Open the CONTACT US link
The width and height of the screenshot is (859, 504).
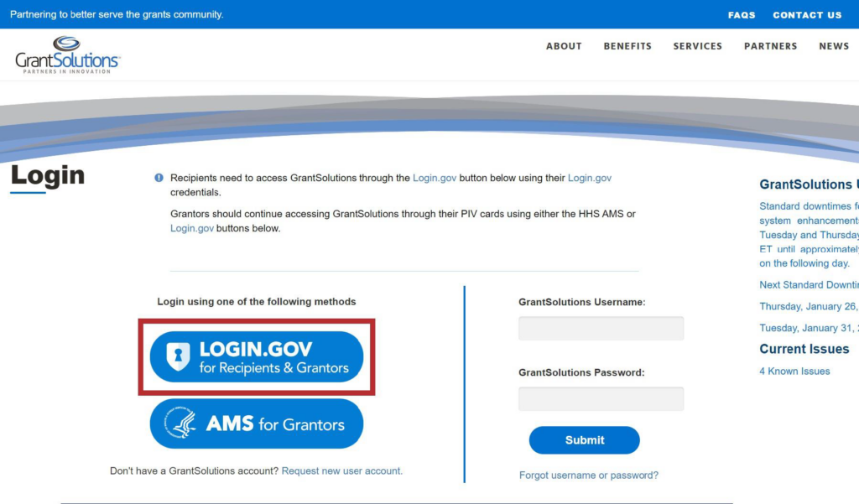point(806,14)
